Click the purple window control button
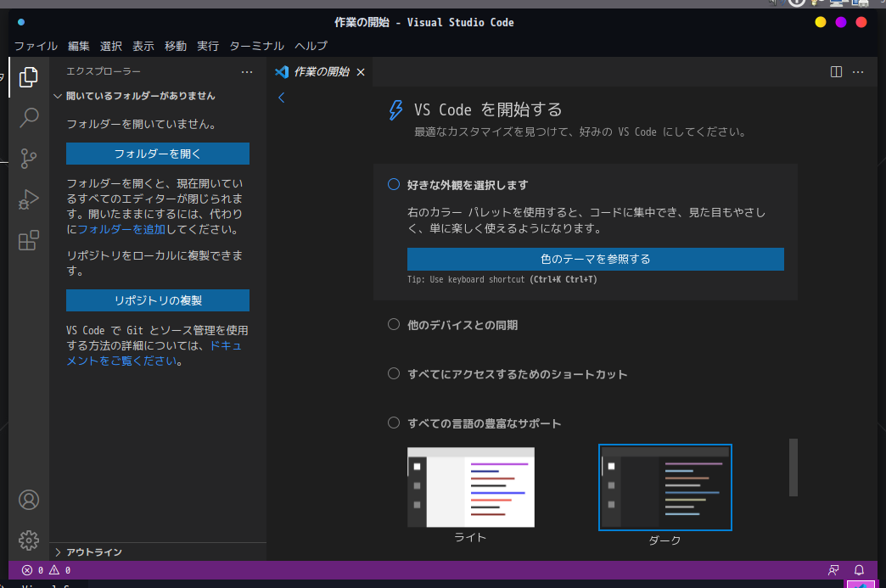 coord(841,22)
